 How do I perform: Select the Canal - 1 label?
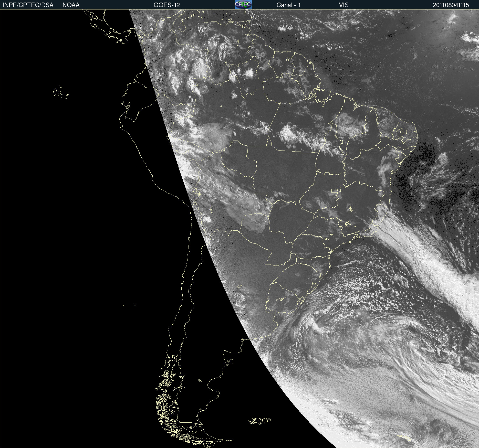pyautogui.click(x=289, y=5)
